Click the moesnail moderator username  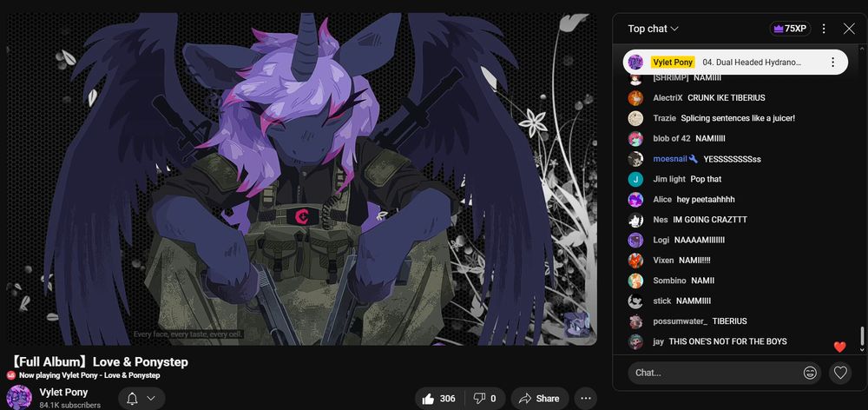(x=670, y=159)
